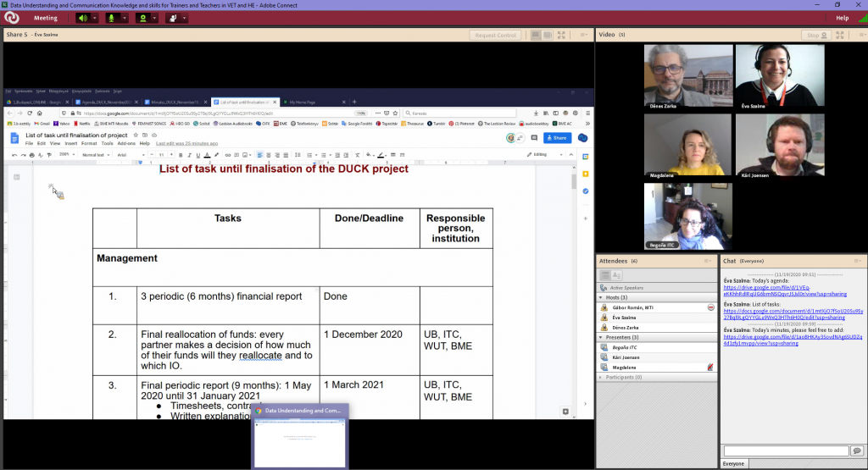This screenshot has height=470, width=868.
Task: Open the Help menu
Action: pos(842,18)
